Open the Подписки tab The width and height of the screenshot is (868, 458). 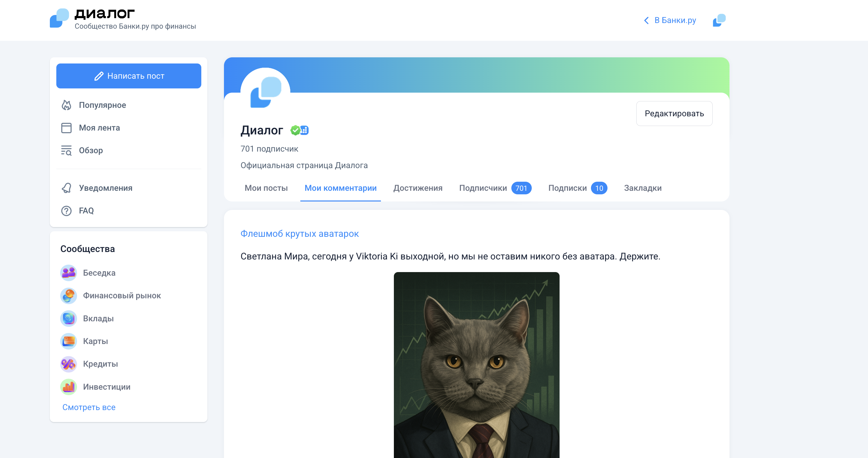[x=578, y=188]
